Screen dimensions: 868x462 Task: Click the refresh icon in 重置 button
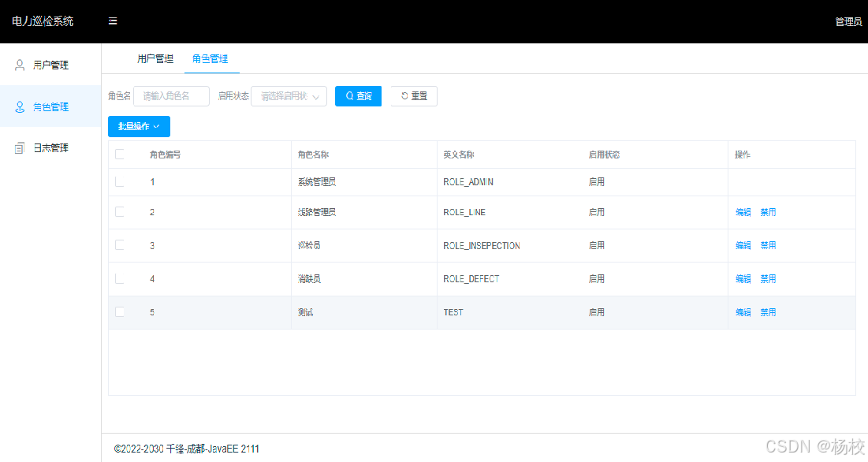pos(404,95)
